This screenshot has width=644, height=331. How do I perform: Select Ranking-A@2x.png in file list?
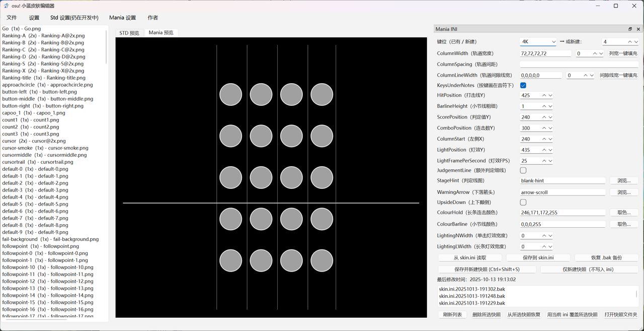tap(43, 36)
